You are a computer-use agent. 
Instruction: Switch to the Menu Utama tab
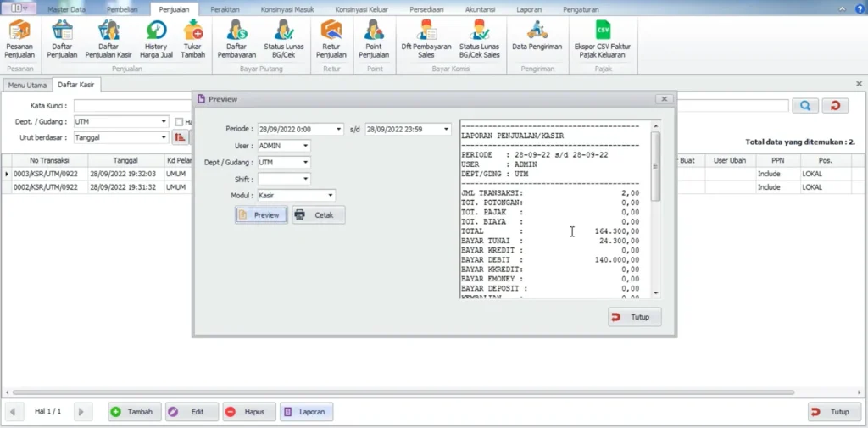point(26,85)
